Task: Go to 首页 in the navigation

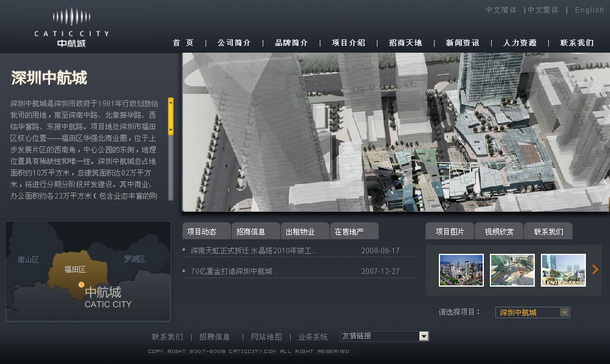Action: click(x=183, y=43)
